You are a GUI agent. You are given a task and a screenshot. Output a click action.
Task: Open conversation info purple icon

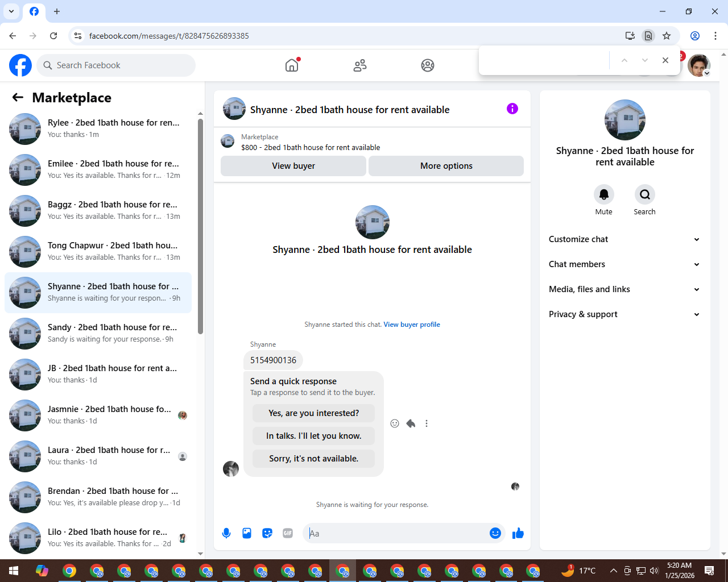coord(512,109)
